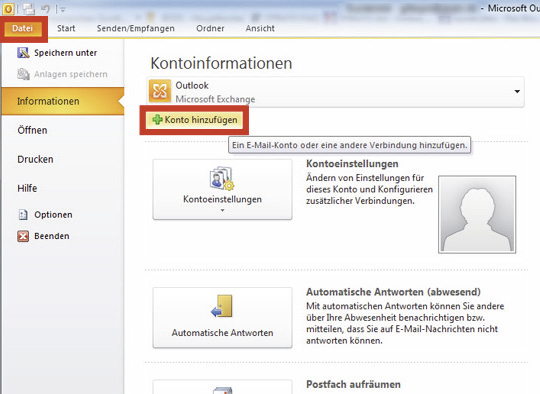Switch to the Start ribbon tab
This screenshot has height=394, width=540.
66,29
